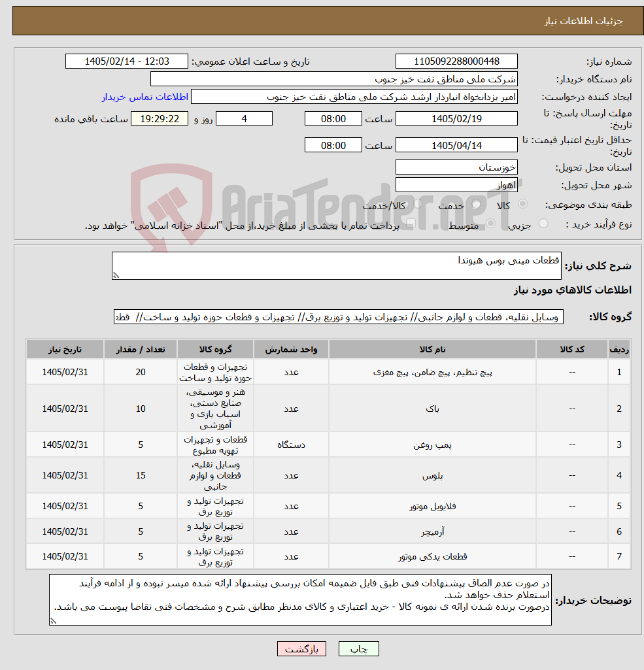Click the price validity time 08:00 field
The width and height of the screenshot is (644, 670).
(333, 145)
